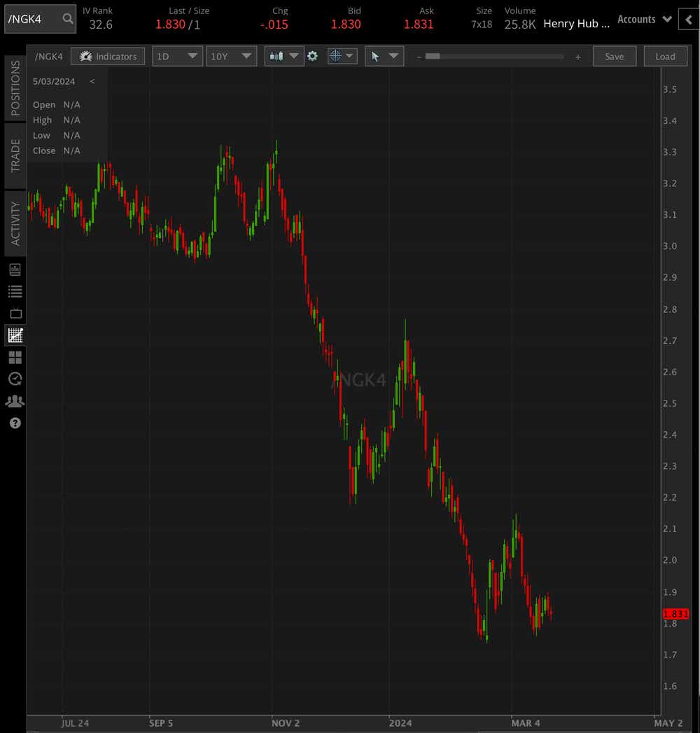Expand drawing tools dropdown arrow

point(393,56)
